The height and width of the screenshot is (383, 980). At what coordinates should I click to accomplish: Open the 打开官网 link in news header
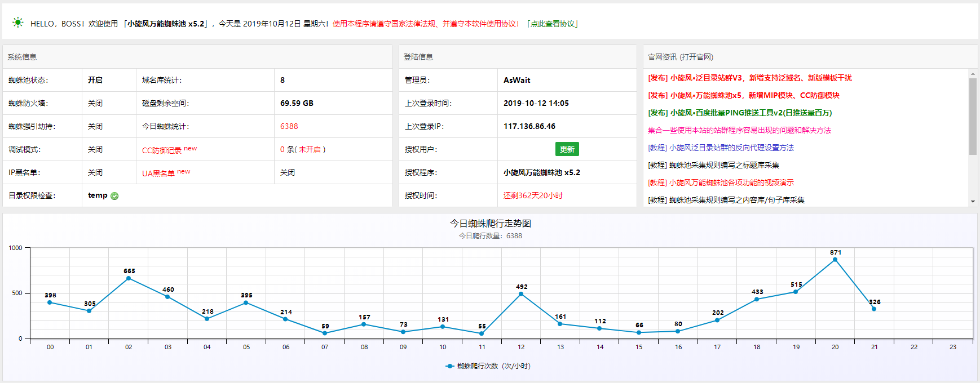pyautogui.click(x=696, y=57)
